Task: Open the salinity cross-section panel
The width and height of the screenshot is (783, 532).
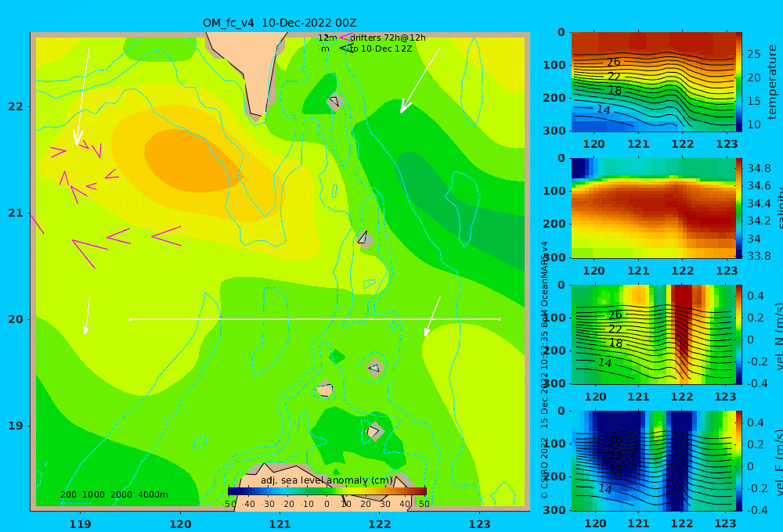Action: pyautogui.click(x=654, y=208)
